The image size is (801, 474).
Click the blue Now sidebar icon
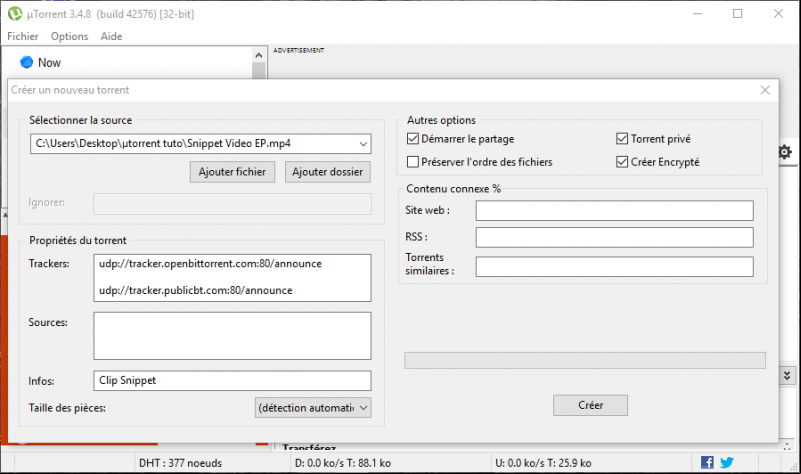click(x=26, y=62)
